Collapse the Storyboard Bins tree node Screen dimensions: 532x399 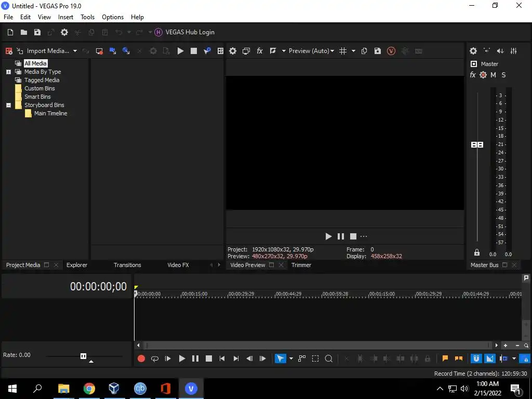[8, 105]
